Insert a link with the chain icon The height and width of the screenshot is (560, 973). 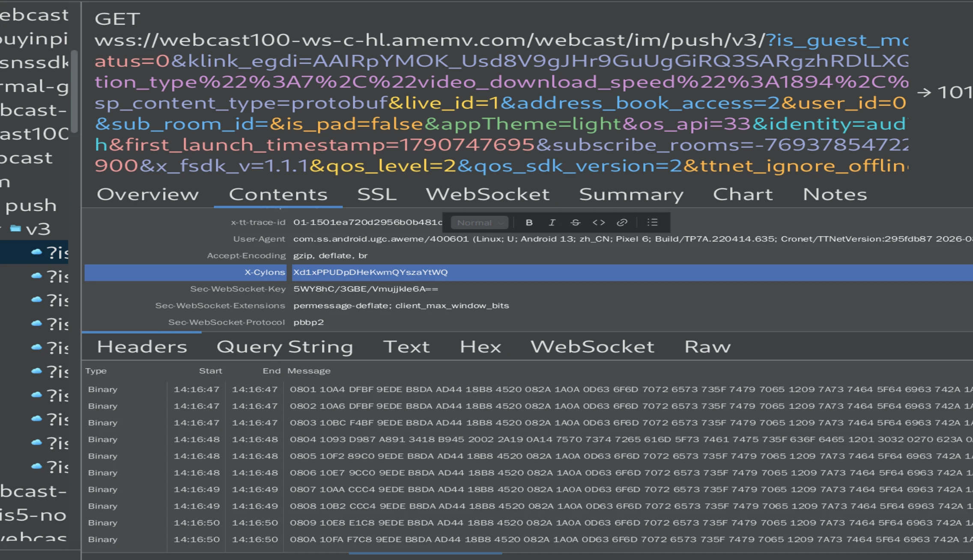click(x=622, y=222)
